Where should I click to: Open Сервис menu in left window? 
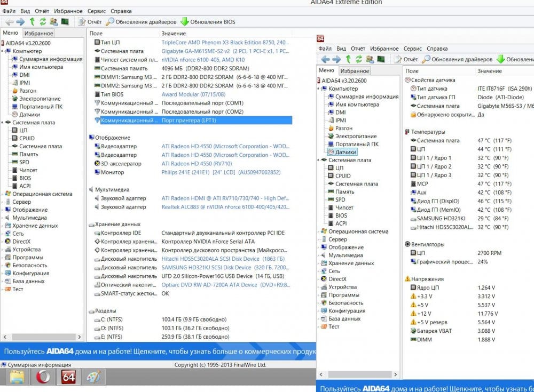pos(96,11)
